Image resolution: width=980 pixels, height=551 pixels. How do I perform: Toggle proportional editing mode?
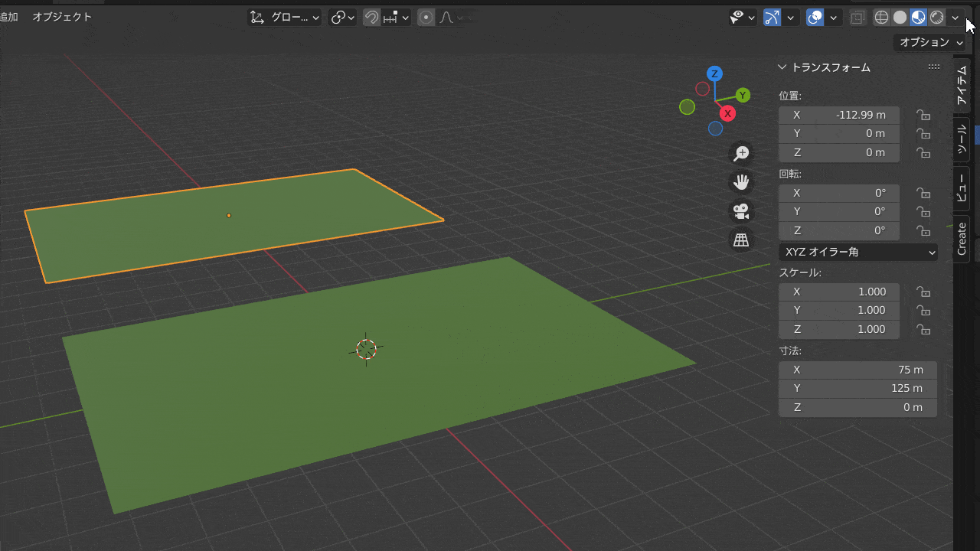click(x=426, y=17)
